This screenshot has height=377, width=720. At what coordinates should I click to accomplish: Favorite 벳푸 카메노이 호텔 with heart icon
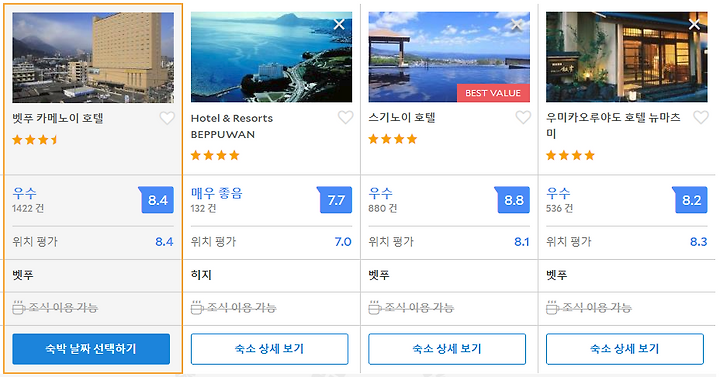point(167,118)
